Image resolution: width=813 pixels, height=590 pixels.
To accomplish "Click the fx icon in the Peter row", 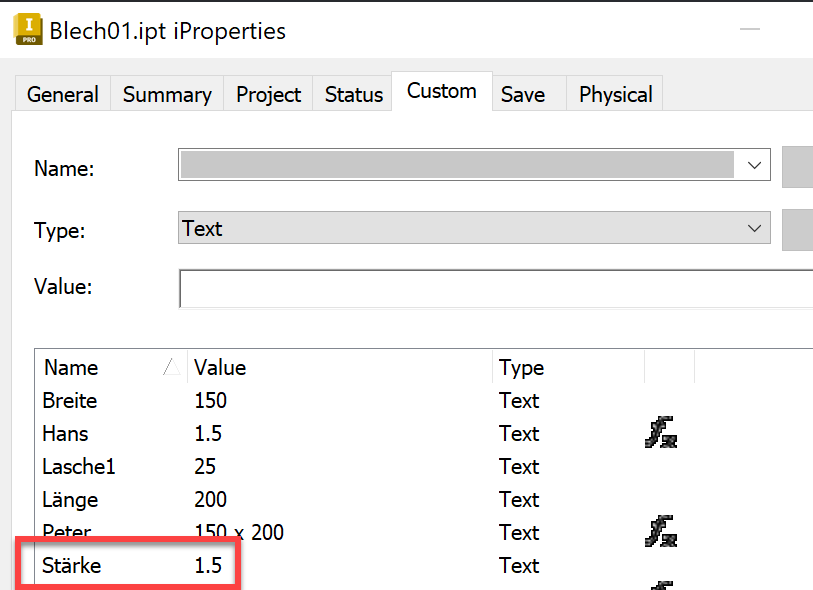I will click(661, 532).
